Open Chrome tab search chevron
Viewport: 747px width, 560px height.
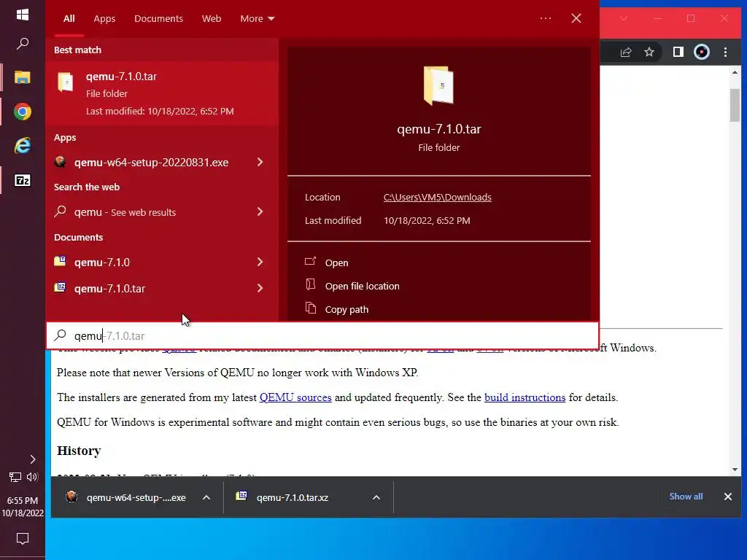pyautogui.click(x=624, y=18)
